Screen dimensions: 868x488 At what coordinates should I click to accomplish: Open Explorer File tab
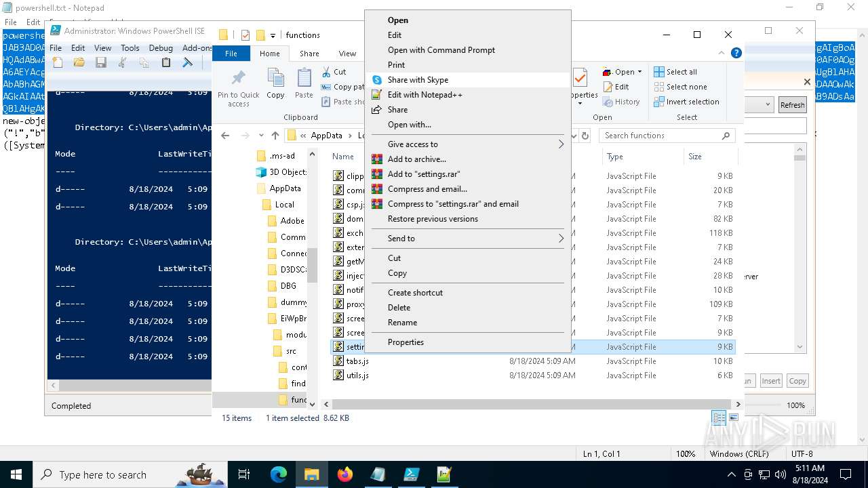coord(231,54)
